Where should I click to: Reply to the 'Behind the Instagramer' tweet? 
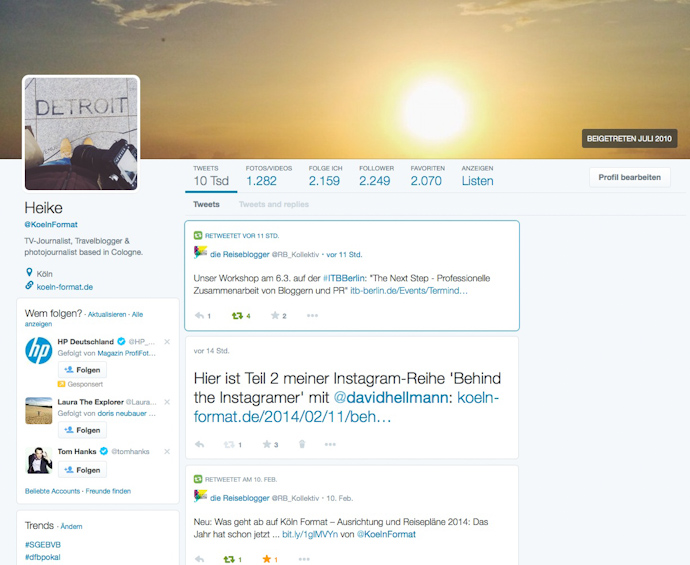pos(199,444)
